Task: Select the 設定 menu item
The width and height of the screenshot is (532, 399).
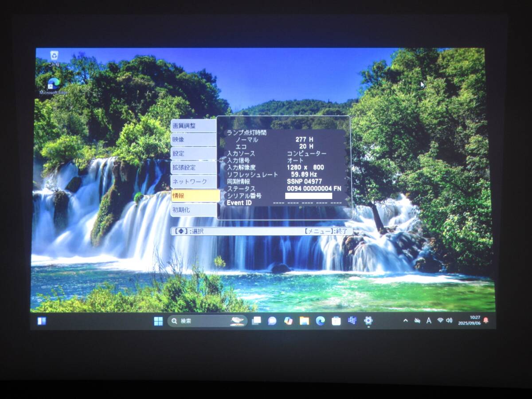Action: pyautogui.click(x=193, y=153)
